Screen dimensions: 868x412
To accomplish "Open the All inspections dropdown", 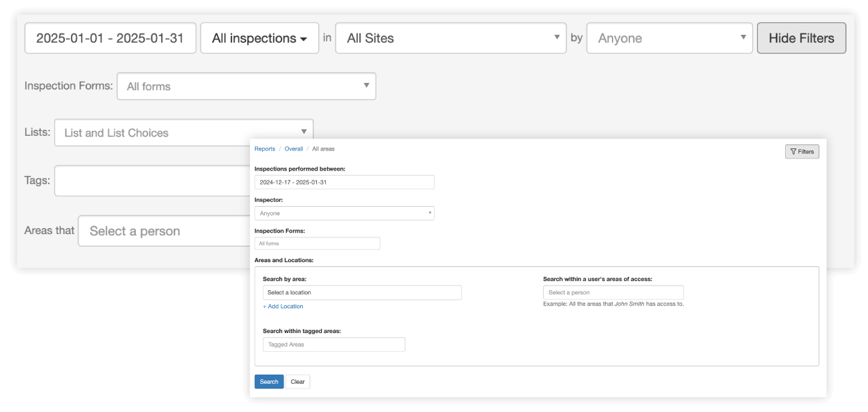I will 259,37.
